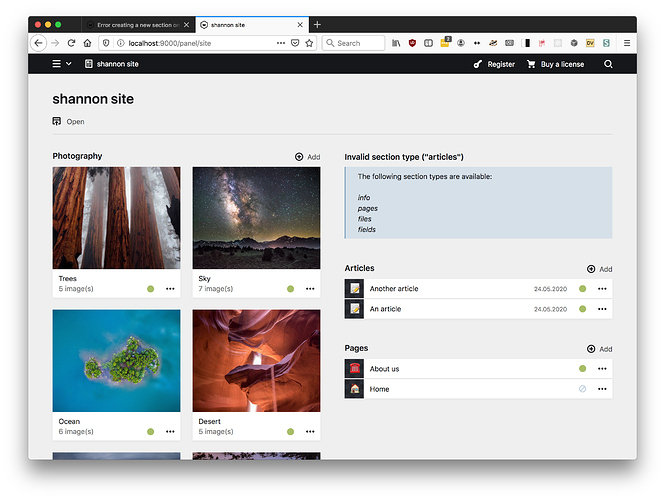The width and height of the screenshot is (665, 500).
Task: Add a new Photography album
Action: pos(307,156)
